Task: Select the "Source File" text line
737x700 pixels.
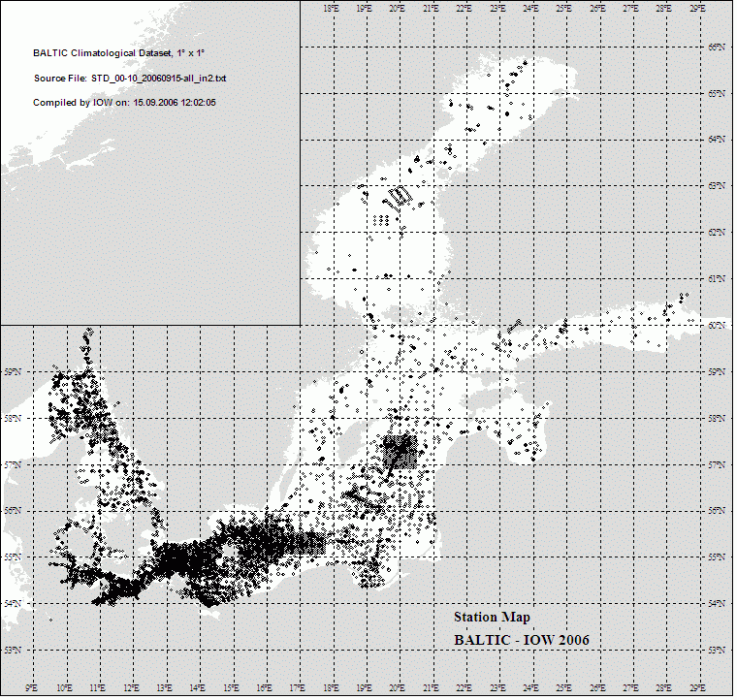Action: (x=130, y=77)
